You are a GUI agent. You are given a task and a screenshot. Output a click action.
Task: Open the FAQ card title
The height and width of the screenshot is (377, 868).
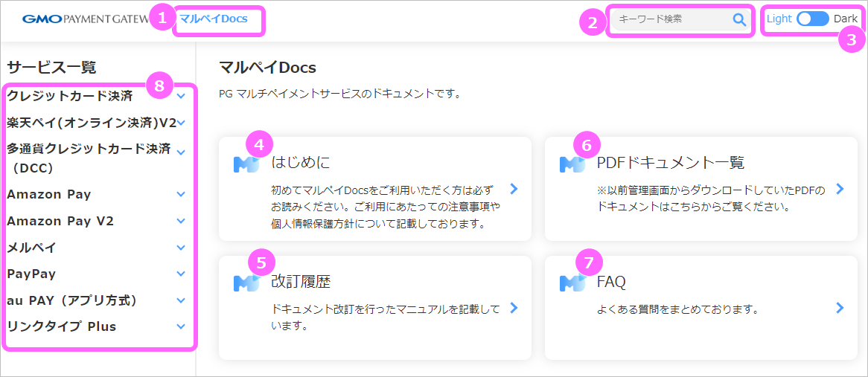[x=611, y=282]
